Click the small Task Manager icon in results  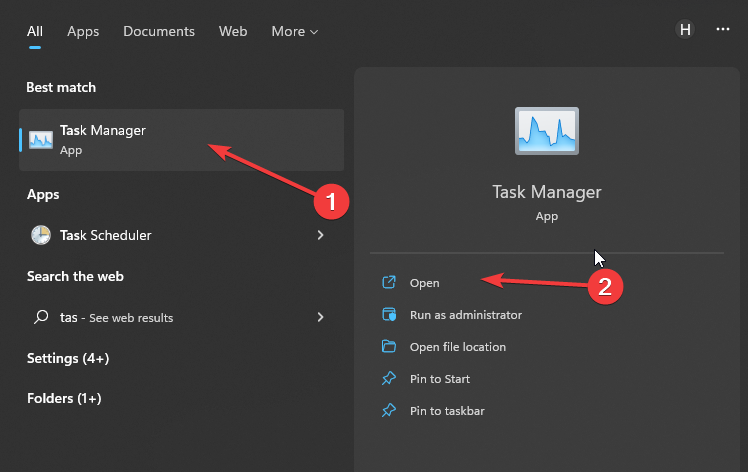click(41, 140)
